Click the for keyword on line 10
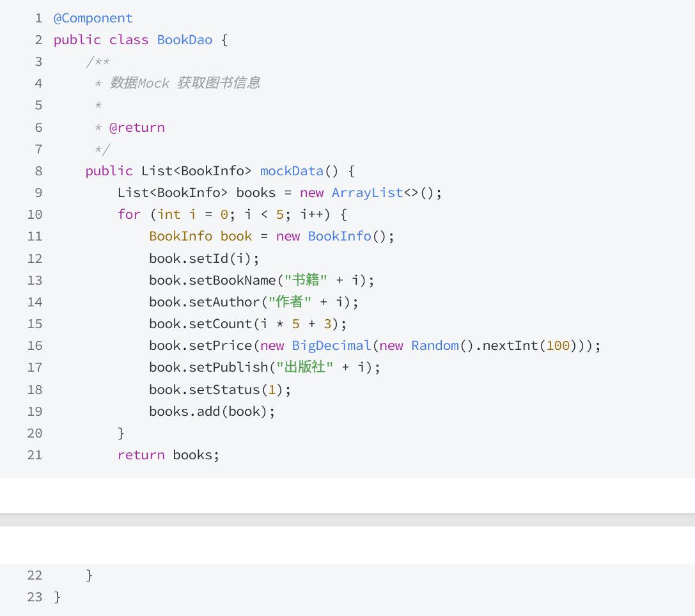The height and width of the screenshot is (616, 695). coord(129,215)
